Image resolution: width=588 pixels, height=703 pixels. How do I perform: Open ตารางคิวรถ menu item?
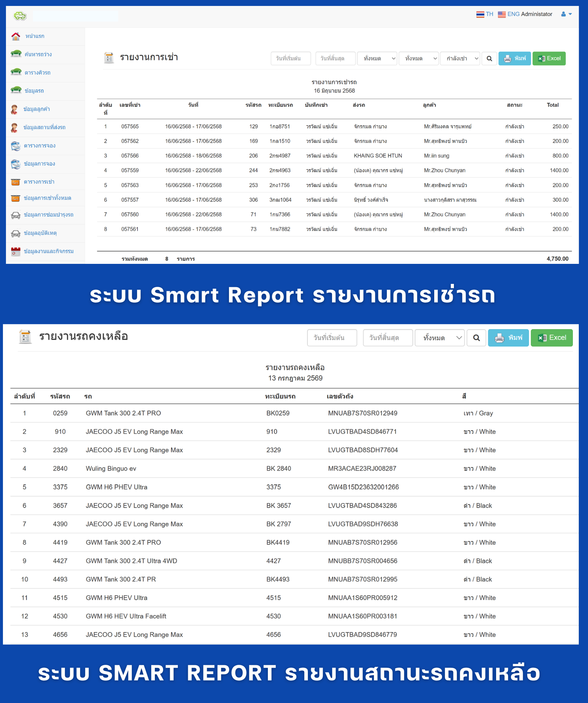(x=37, y=72)
